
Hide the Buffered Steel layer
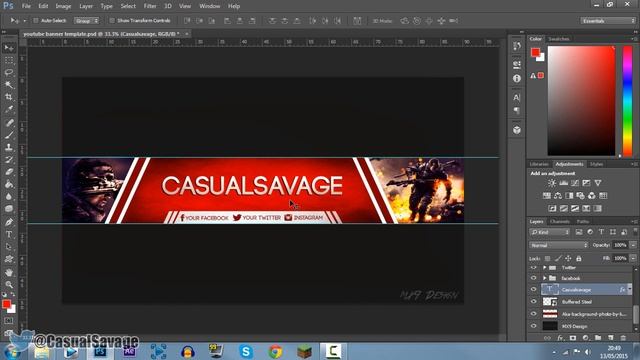coord(533,302)
